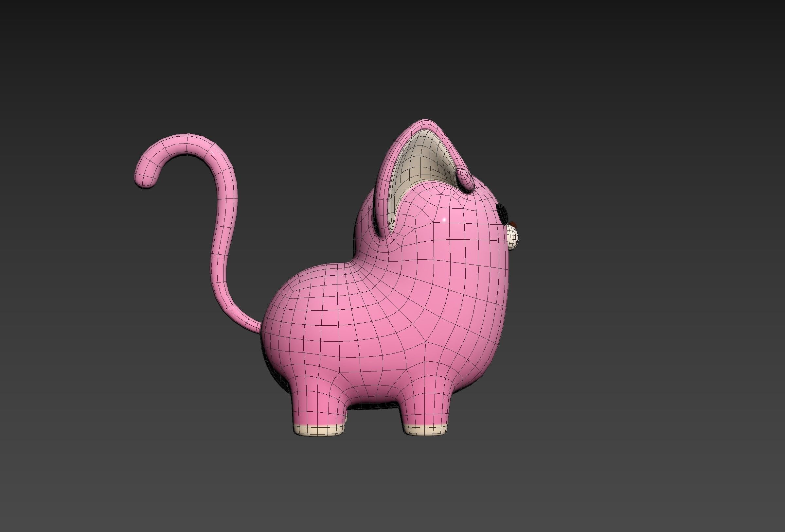Click the rear leg's cream paw

point(318,430)
